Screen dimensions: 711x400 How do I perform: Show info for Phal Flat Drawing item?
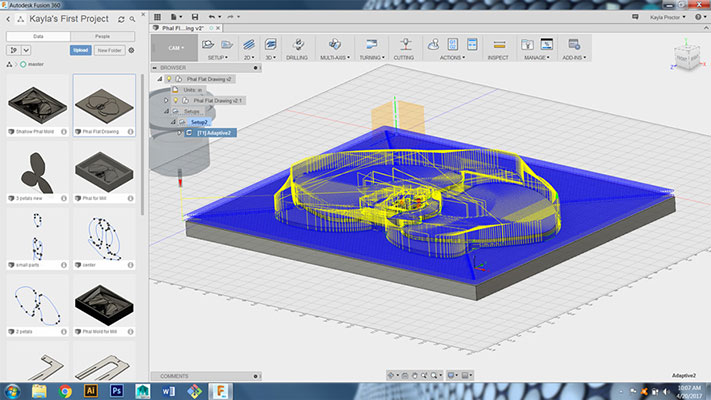click(x=131, y=132)
